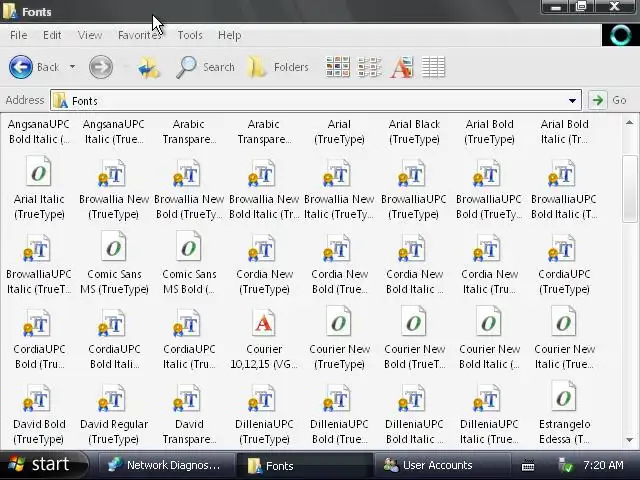640x480 pixels.
Task: Open the on-screen keyboard tray icon
Action: 528,465
